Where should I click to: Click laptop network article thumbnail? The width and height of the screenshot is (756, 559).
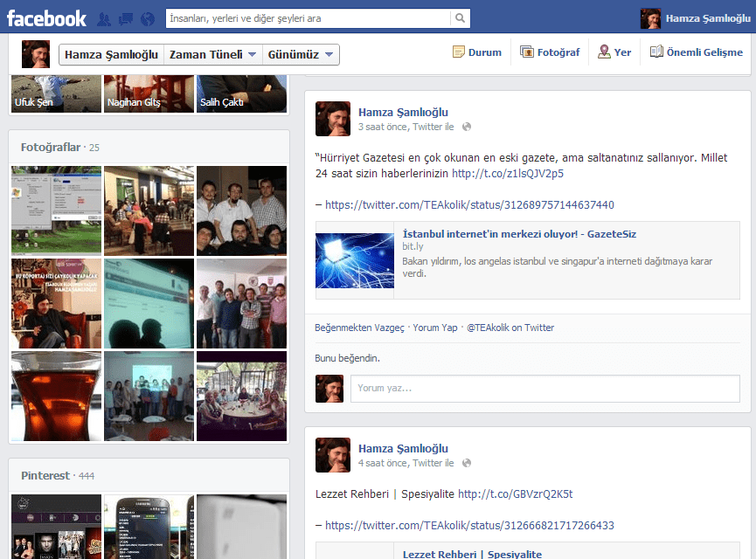pyautogui.click(x=355, y=260)
